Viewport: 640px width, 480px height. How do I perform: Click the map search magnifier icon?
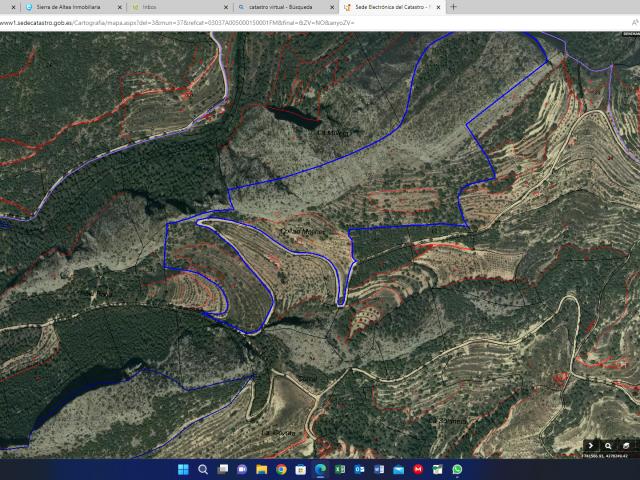click(609, 445)
